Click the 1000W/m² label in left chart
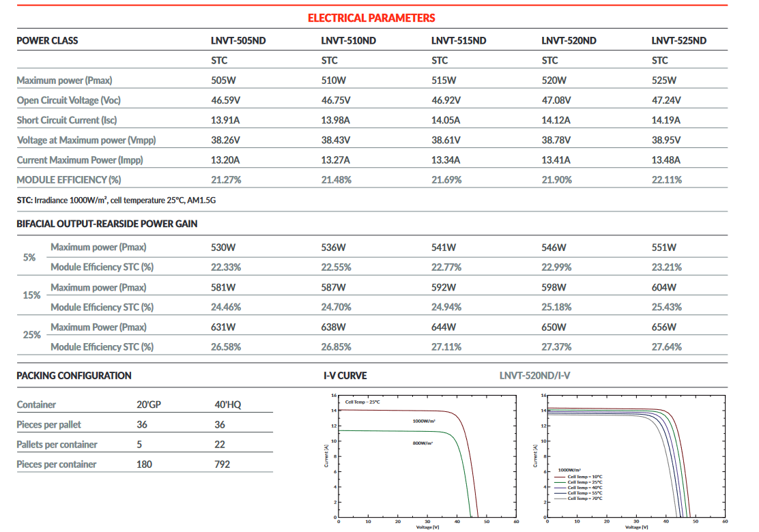The width and height of the screenshot is (759, 532). (x=424, y=421)
